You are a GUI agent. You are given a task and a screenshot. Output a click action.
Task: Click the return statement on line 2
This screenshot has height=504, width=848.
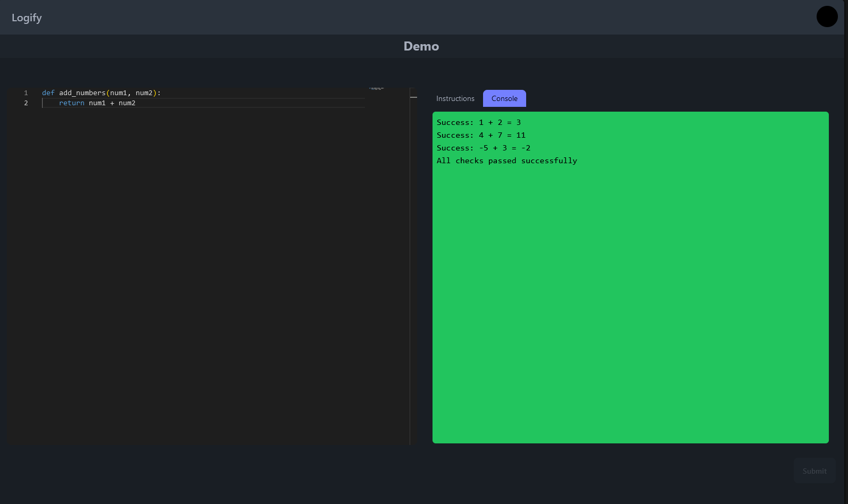pyautogui.click(x=97, y=103)
